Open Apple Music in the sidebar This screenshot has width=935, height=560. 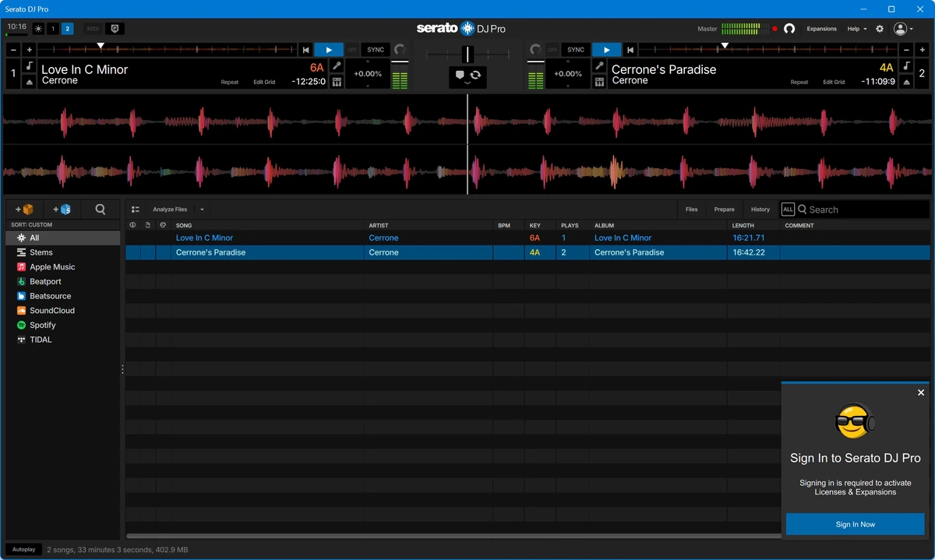point(63,267)
